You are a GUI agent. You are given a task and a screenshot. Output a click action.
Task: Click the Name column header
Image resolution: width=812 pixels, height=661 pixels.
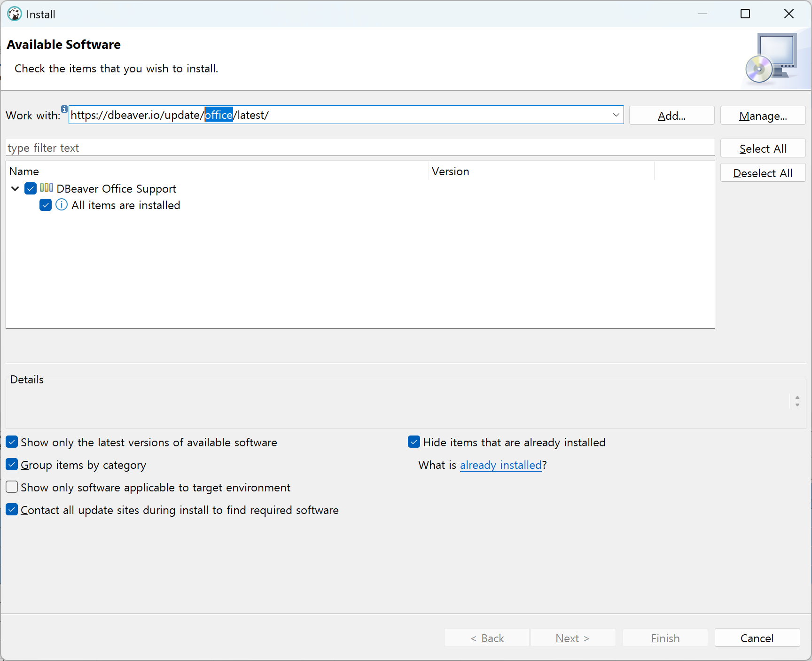(x=217, y=171)
